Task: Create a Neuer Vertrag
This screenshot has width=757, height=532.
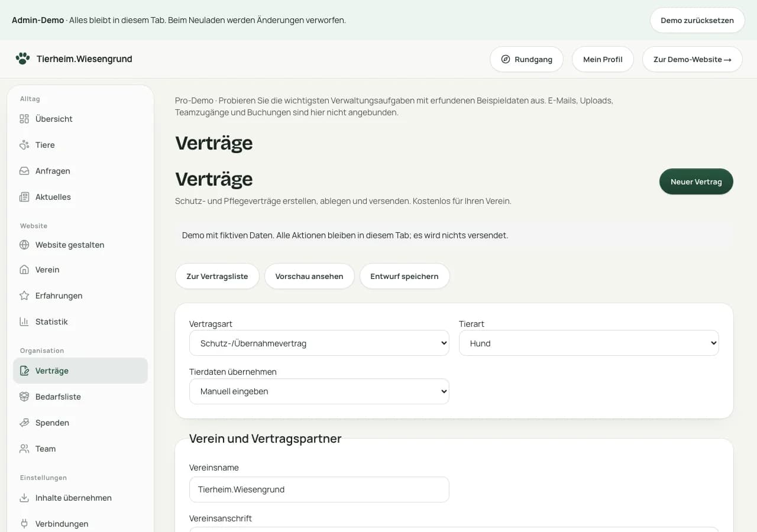Action: click(696, 181)
